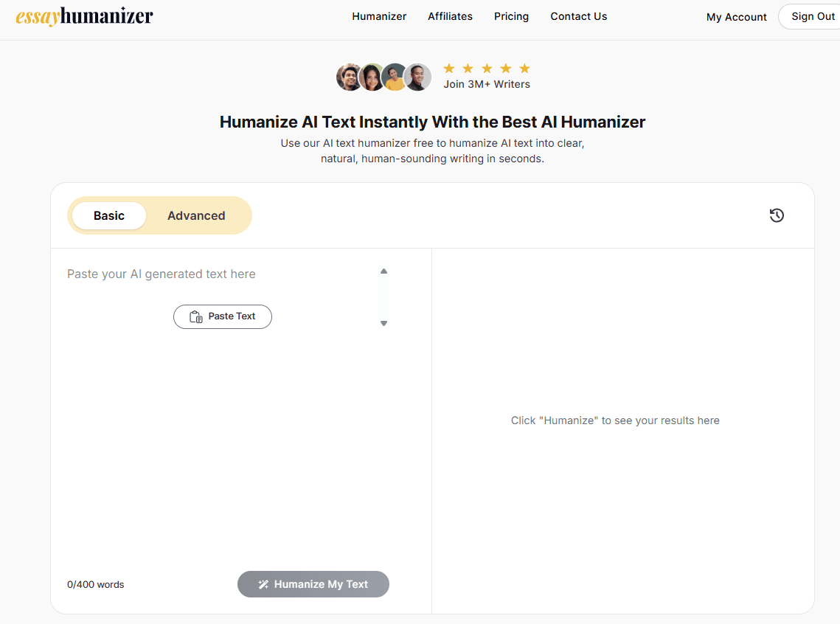Click the fifth gold rating star
The width and height of the screenshot is (840, 624).
524,68
